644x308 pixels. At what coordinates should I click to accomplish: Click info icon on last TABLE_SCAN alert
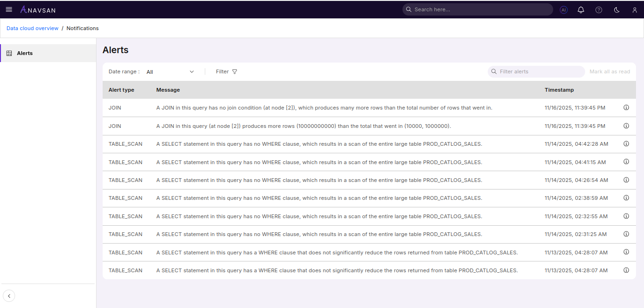[626, 270]
